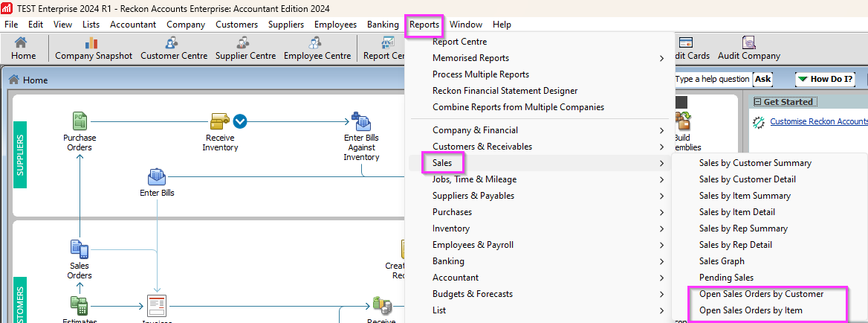The image size is (868, 323).
Task: Click the Ask button
Action: click(x=762, y=79)
